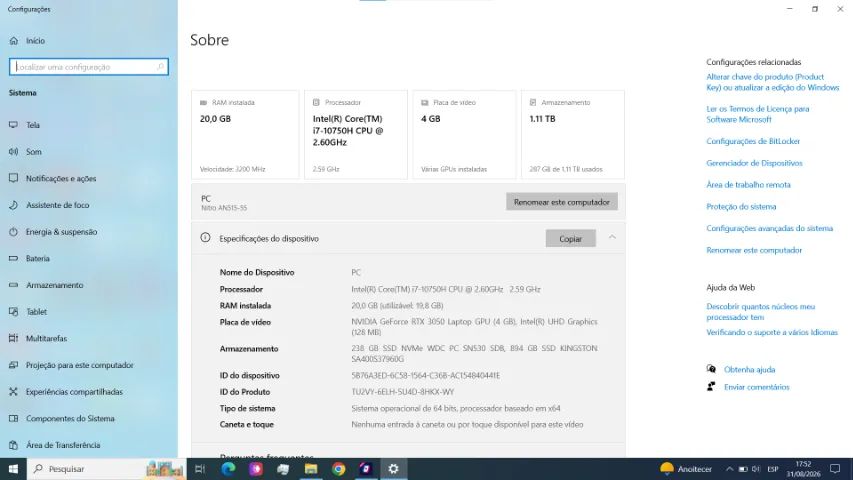
Task: Open Verificando o suporte a vários idiomas
Action: 772,333
